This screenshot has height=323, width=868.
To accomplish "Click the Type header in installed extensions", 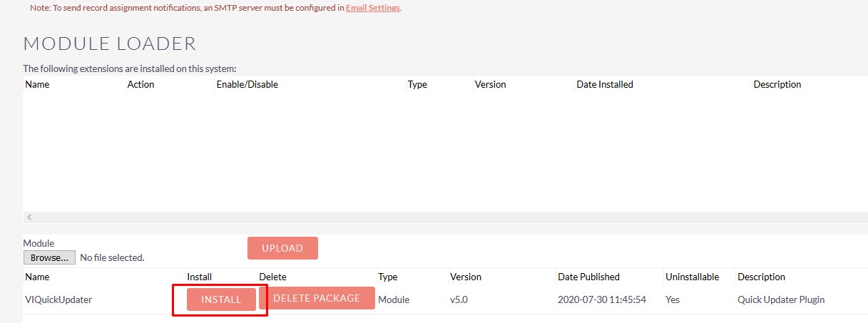I will pyautogui.click(x=417, y=84).
